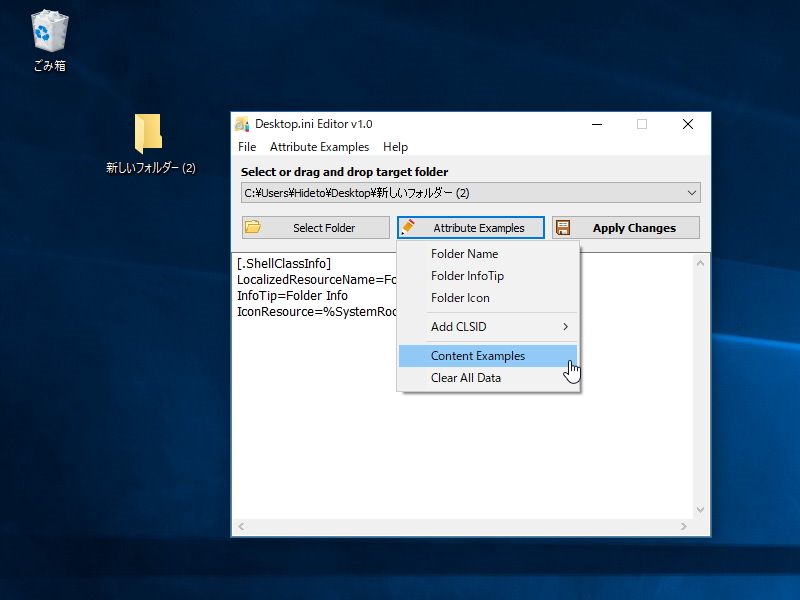
Task: Click the pencil icon on Attribute Examples
Action: [x=408, y=227]
